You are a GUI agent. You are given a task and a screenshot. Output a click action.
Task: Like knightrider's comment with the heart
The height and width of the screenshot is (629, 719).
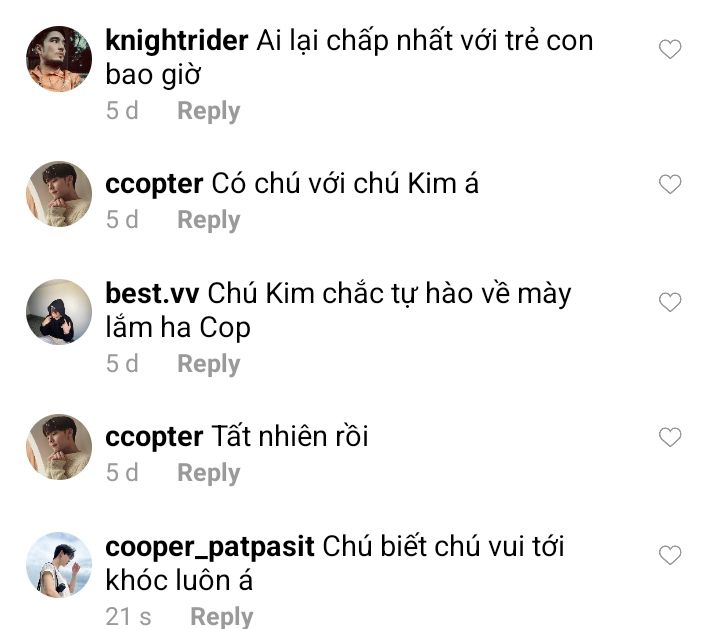(670, 49)
